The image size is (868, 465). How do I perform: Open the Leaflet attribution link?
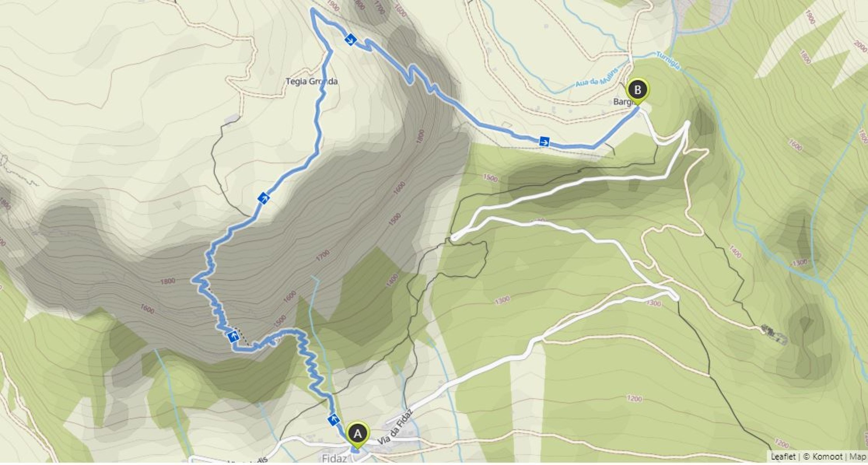783,457
